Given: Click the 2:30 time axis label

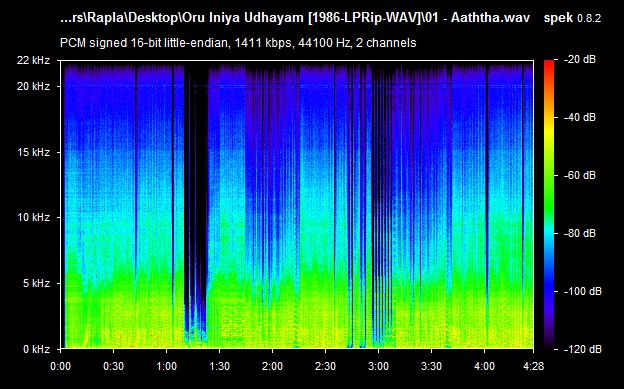Looking at the screenshot, I should click(x=325, y=366).
